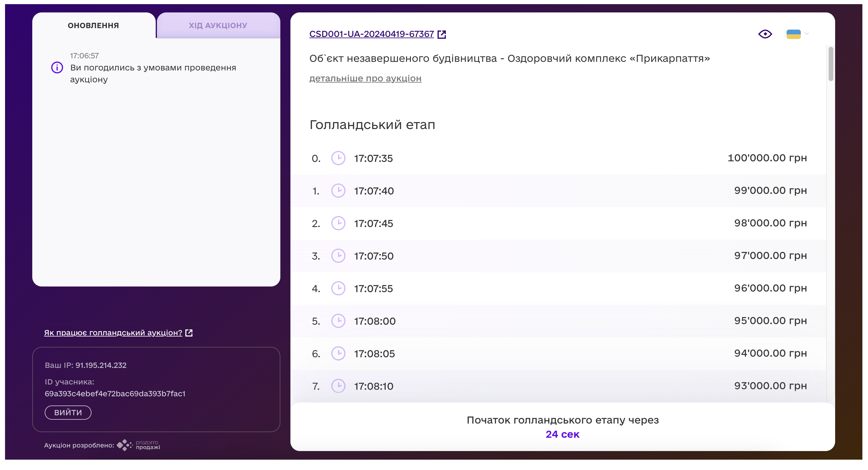Screen dimensions: 868x470
Task: Switch to the ХІД АУКЦІОНУ tab
Action: pyautogui.click(x=218, y=26)
